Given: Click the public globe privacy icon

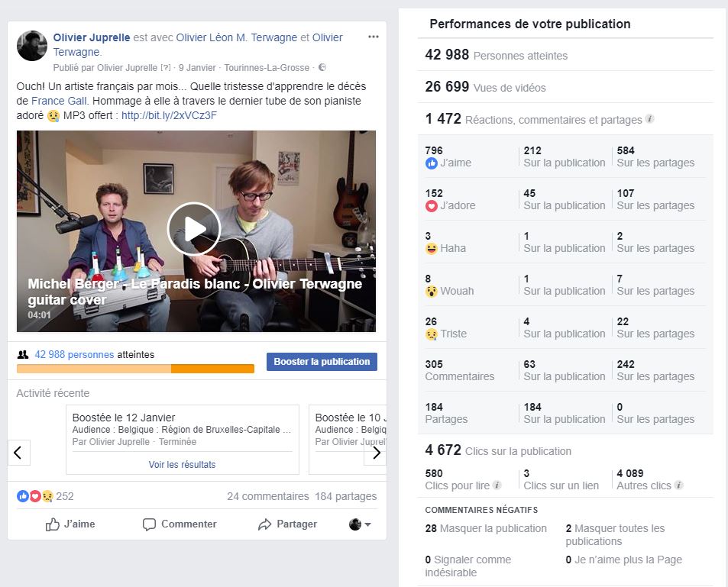Looking at the screenshot, I should point(322,67).
